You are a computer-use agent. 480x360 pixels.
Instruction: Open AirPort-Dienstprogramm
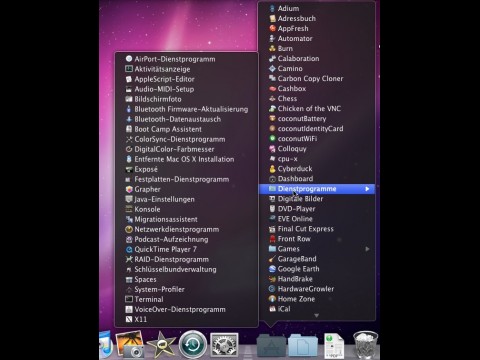point(187,59)
